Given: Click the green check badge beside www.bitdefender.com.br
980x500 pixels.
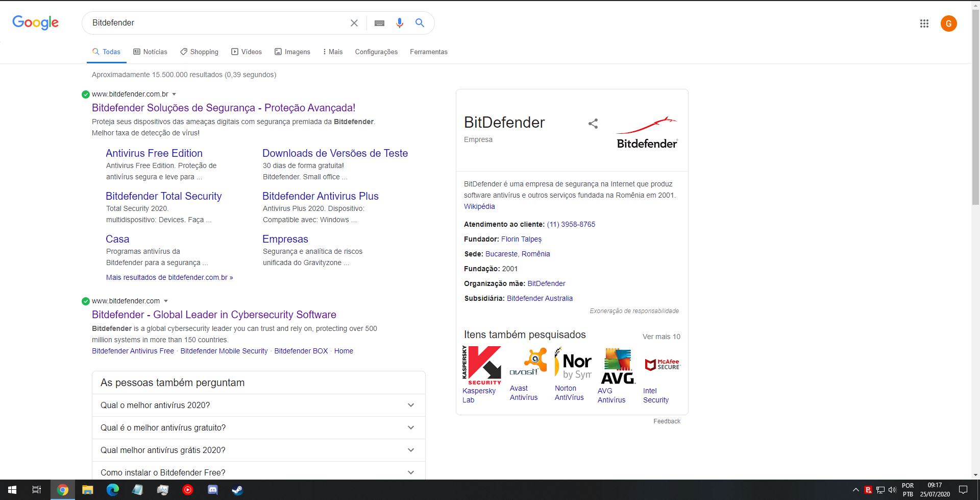Looking at the screenshot, I should click(x=86, y=94).
